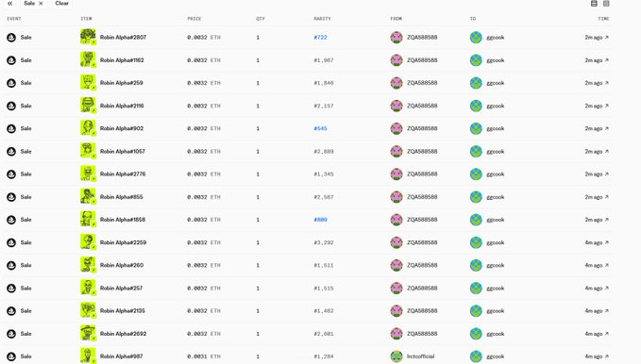Click rarity rank #889
Viewport: 641px width, 364px height.
click(x=321, y=220)
